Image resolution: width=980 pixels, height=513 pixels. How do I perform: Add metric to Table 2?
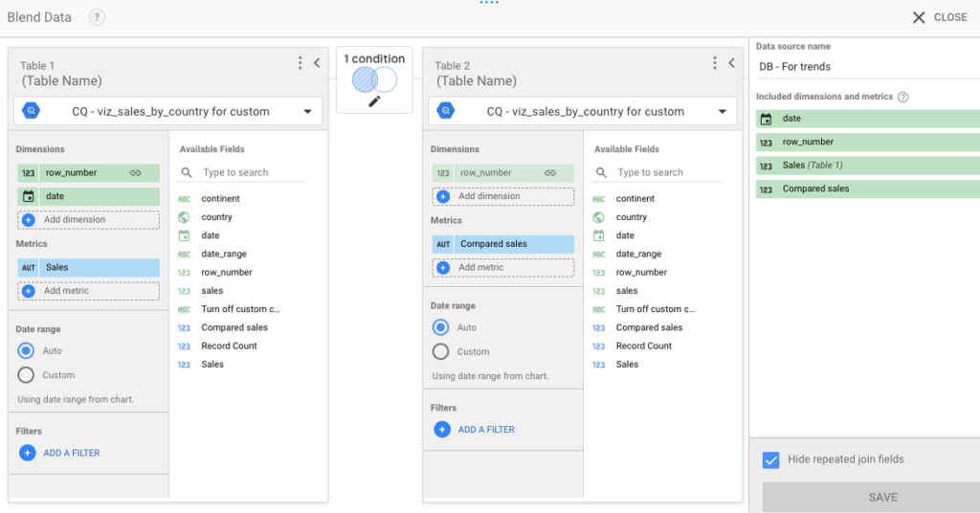pos(503,267)
